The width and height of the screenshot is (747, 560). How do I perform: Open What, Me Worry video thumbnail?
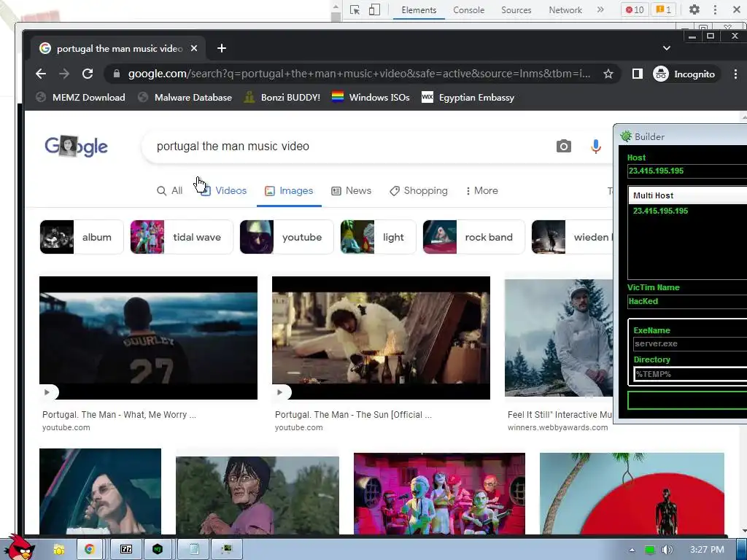[148, 338]
